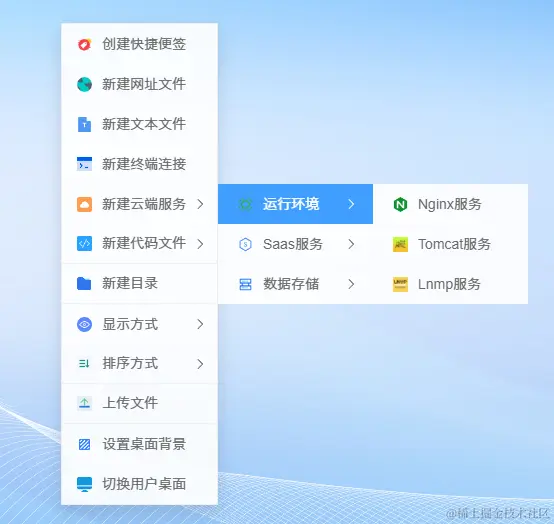
Task: Select the highlighted 运行环境 item
Action: coord(295,204)
